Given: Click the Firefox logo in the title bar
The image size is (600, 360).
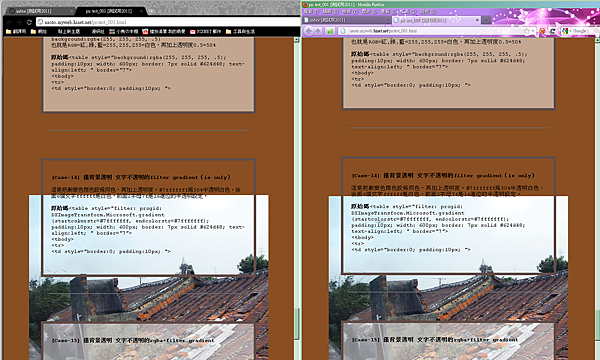Looking at the screenshot, I should pyautogui.click(x=305, y=4).
